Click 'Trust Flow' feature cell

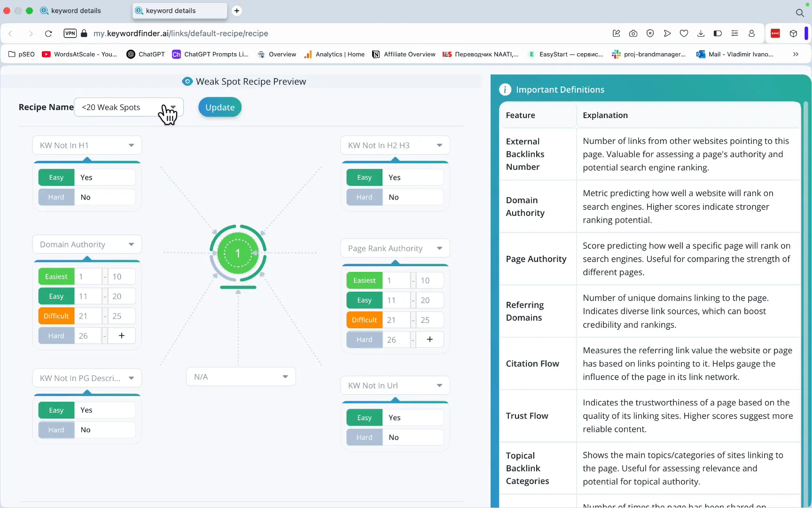538,416
